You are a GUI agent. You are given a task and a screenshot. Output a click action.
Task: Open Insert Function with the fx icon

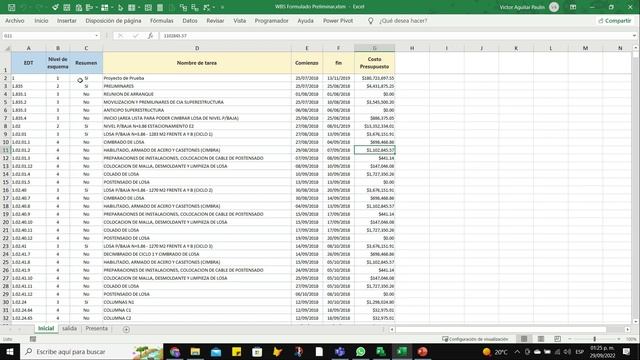pyautogui.click(x=150, y=36)
